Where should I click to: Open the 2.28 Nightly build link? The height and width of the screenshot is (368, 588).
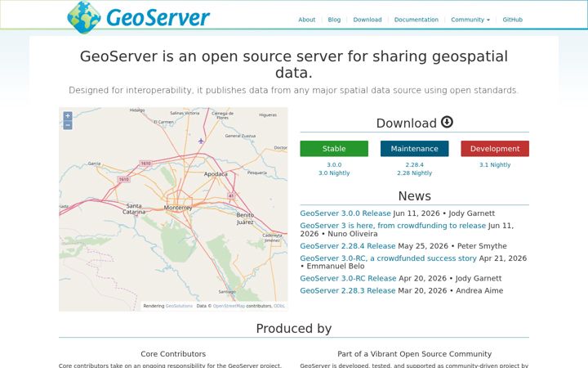pos(414,173)
